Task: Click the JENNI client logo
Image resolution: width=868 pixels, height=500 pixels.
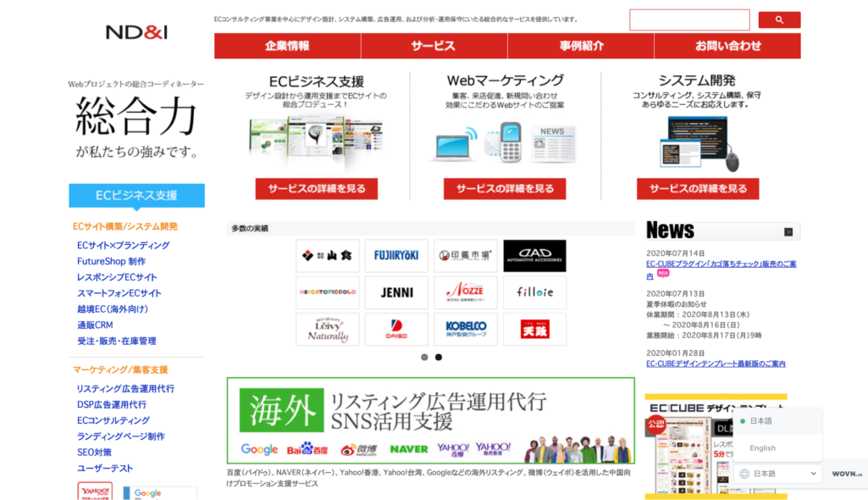Action: 396,292
